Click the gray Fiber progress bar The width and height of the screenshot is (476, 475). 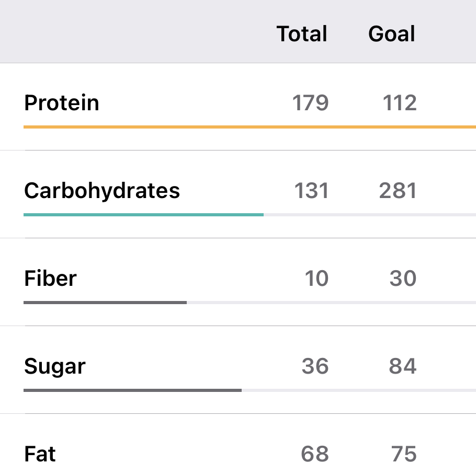click(x=105, y=303)
